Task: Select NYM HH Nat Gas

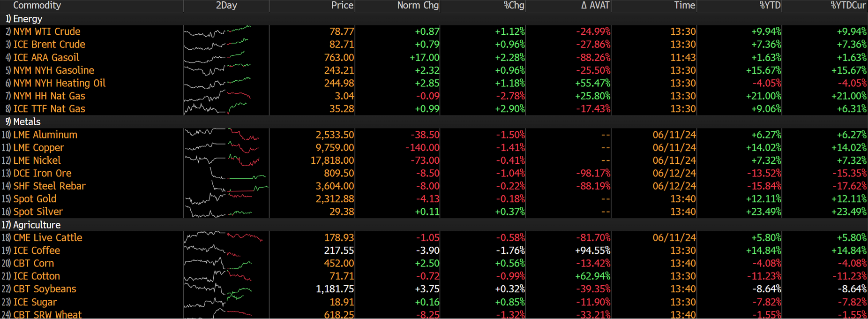Action: 49,96
